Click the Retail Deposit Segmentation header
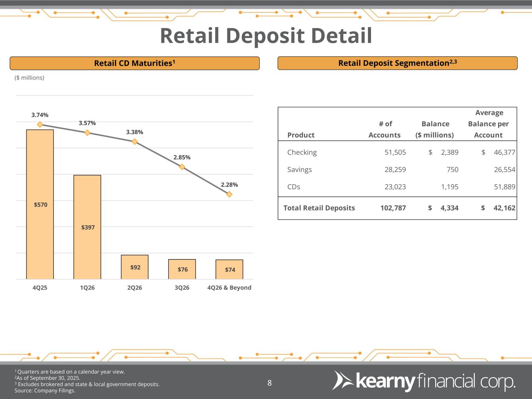The height and width of the screenshot is (399, 532). 397,63
